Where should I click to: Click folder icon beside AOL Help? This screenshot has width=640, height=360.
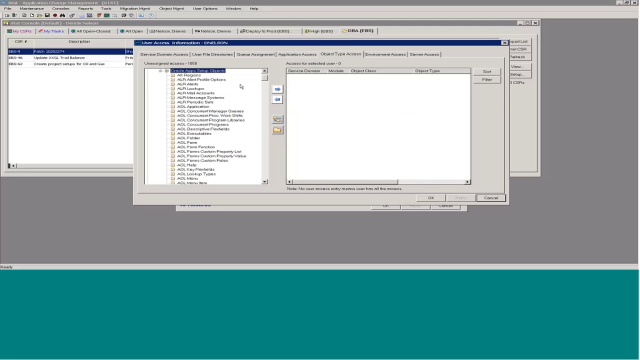[x=173, y=165]
